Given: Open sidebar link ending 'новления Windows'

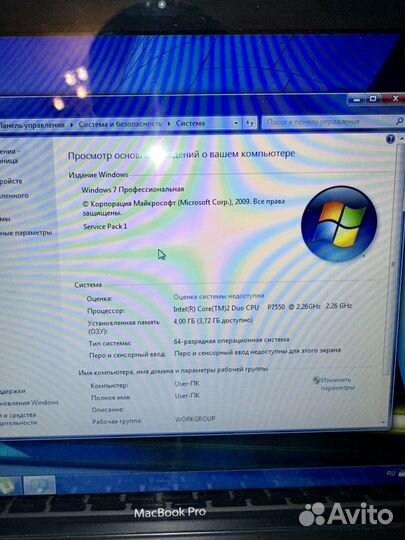Looking at the screenshot, I should tap(29, 402).
